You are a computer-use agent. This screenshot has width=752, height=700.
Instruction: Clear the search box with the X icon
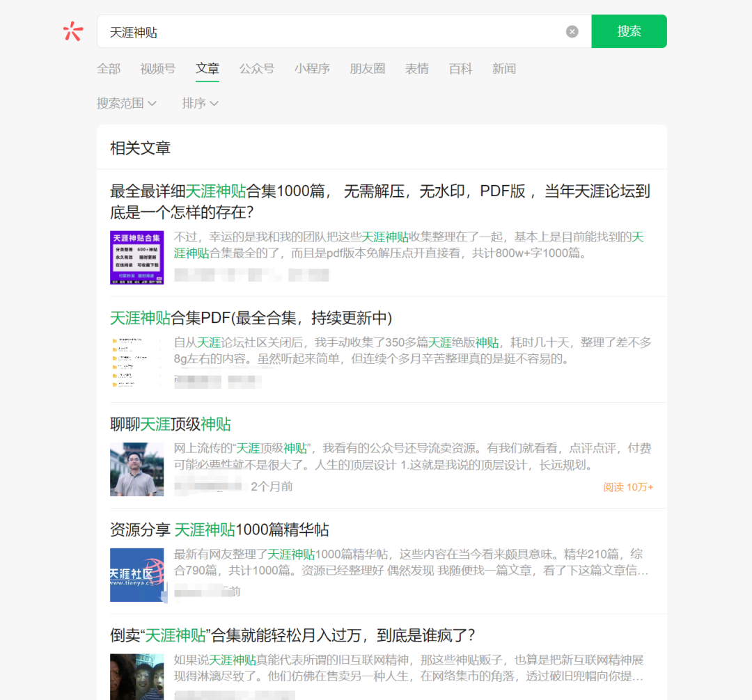[x=572, y=31]
